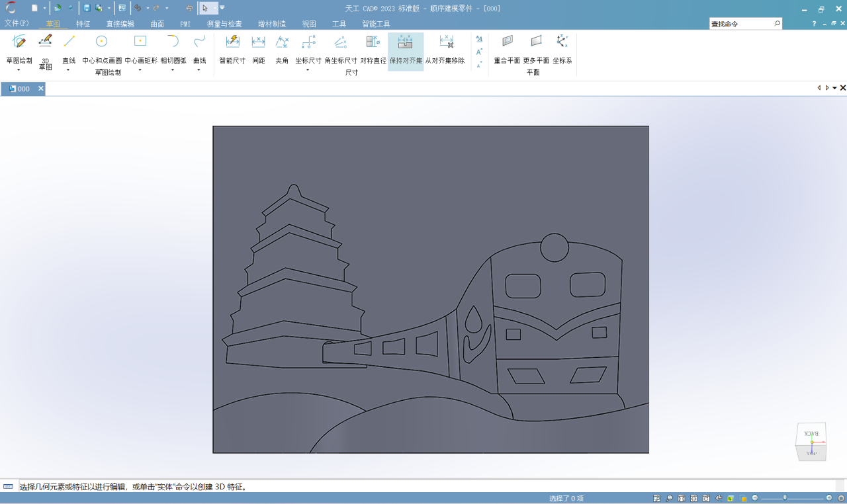
Task: Click the new document icon in quick access
Action: point(34,8)
